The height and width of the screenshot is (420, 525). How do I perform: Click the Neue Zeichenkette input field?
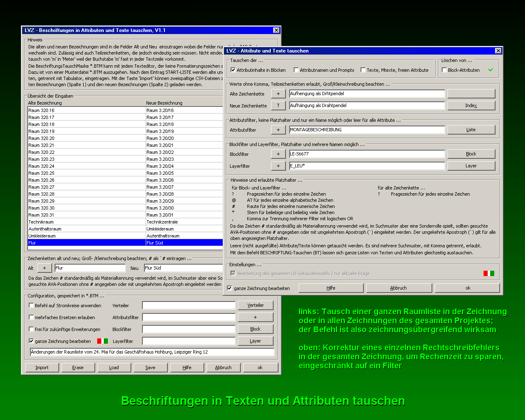tap(367, 106)
